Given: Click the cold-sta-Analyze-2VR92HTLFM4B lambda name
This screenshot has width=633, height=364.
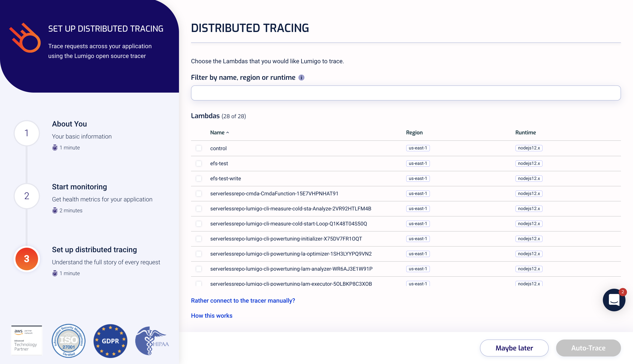Looking at the screenshot, I should click(x=291, y=209).
